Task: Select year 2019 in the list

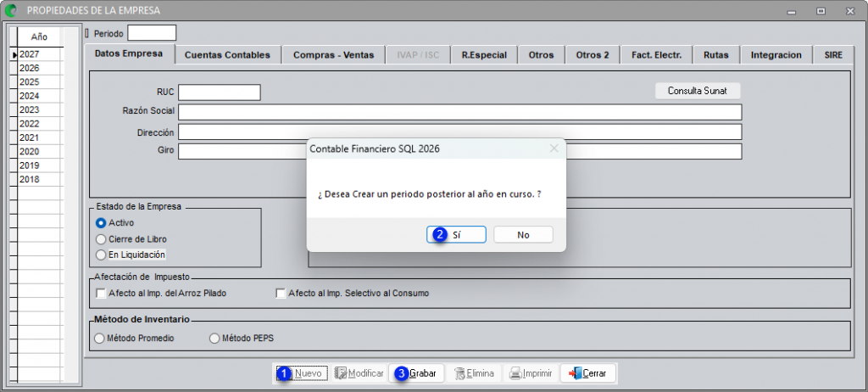Action: pos(40,165)
